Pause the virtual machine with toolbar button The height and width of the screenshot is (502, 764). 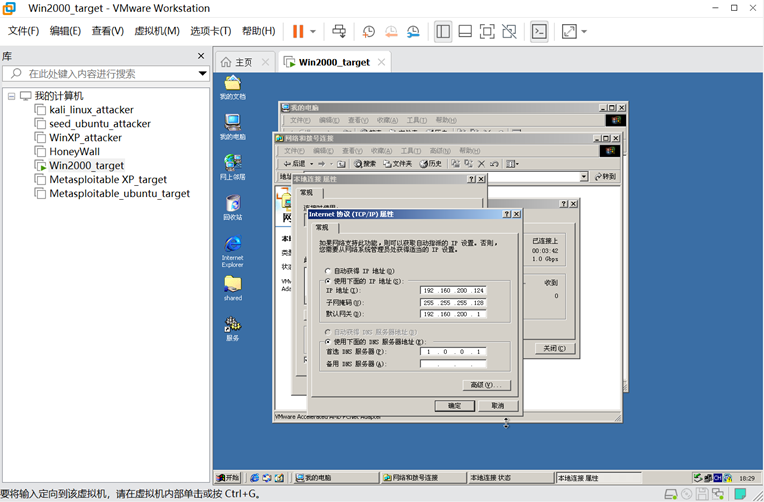298,32
